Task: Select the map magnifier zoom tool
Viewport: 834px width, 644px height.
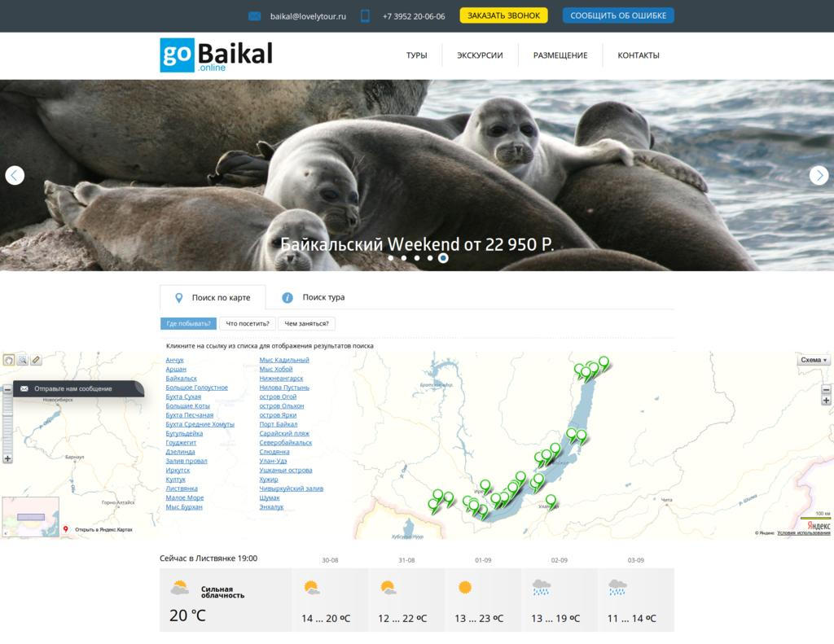Action: point(22,360)
